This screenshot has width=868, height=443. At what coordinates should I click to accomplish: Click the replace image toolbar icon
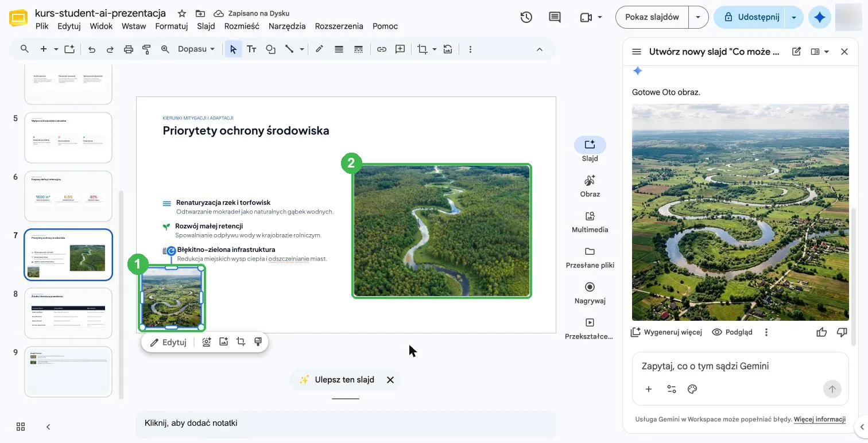coord(448,49)
